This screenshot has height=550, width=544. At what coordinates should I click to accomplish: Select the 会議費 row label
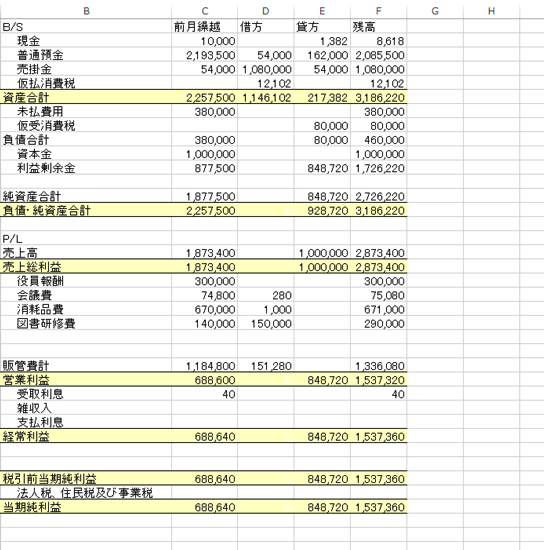(x=86, y=295)
